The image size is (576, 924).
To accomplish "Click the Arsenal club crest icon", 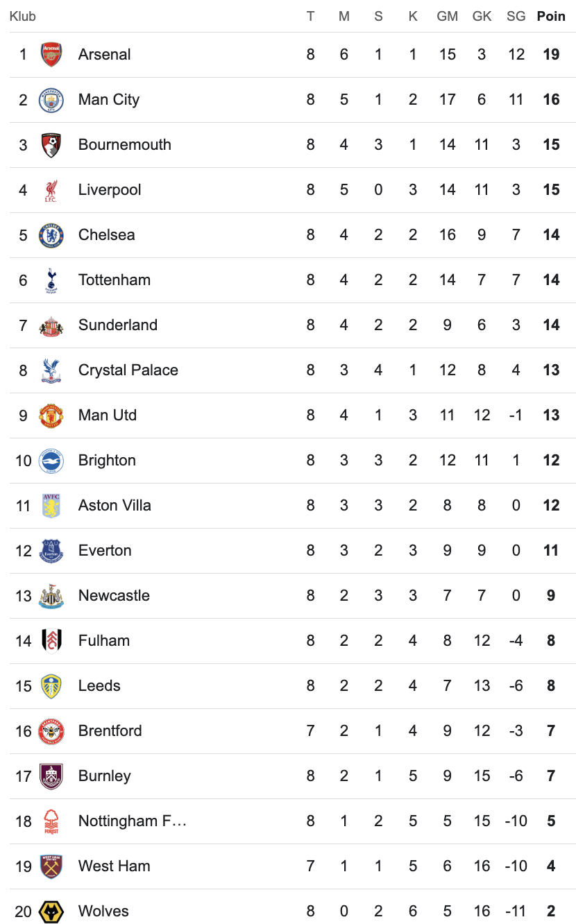I will tap(51, 55).
